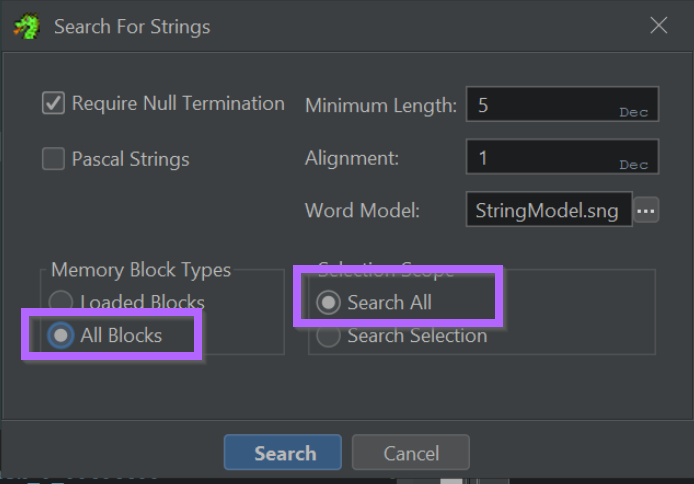Open file chooser with the ellipsis button
The width and height of the screenshot is (694, 484).
(646, 210)
